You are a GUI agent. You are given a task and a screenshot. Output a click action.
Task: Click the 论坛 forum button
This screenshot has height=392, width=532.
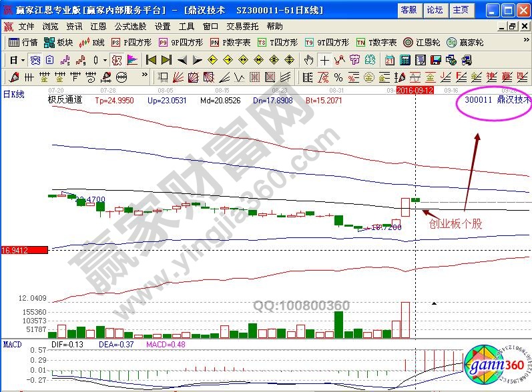[x=435, y=10]
